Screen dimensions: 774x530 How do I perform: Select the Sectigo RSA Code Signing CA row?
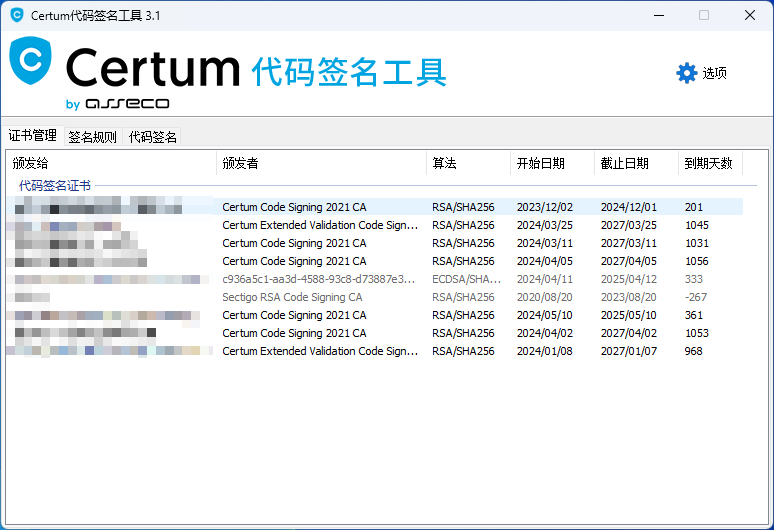click(375, 297)
